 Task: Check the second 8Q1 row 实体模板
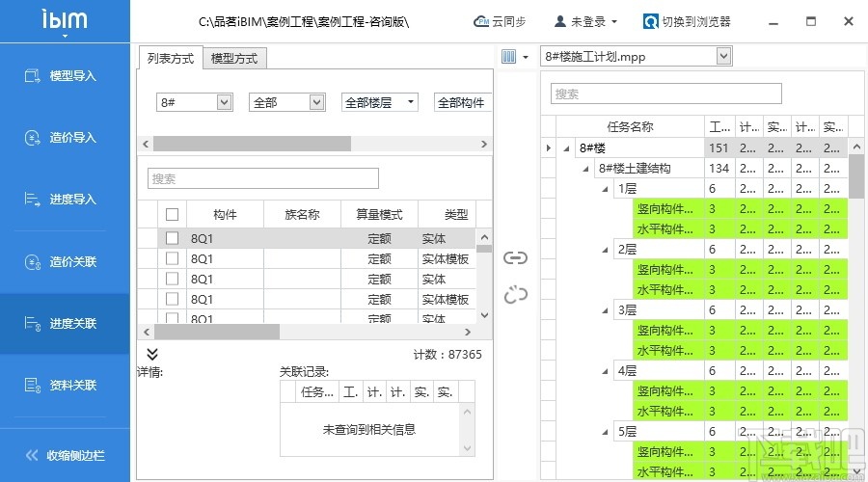point(173,258)
